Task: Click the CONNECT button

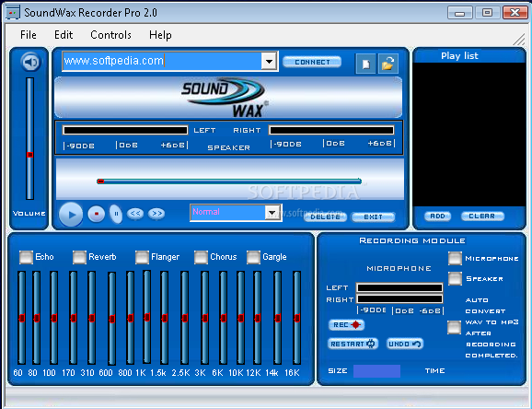Action: pos(312,62)
